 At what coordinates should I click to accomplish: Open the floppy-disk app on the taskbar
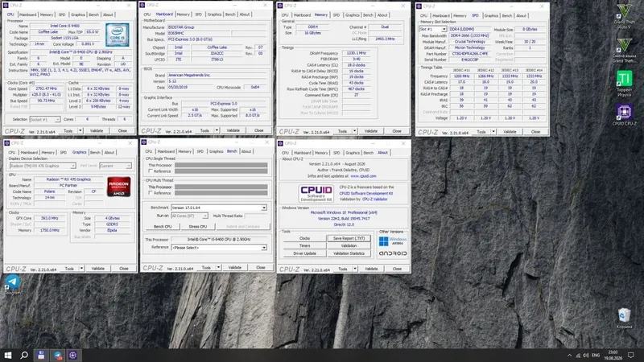pyautogui.click(x=41, y=355)
